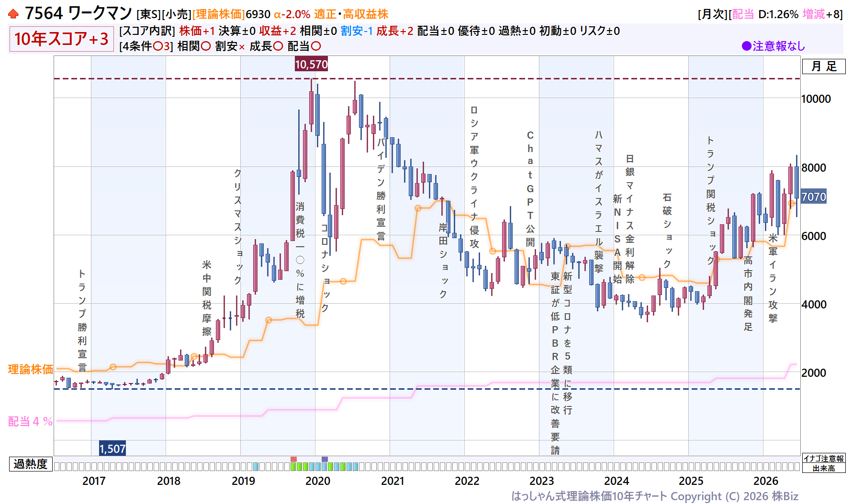Screen dimensions: 852x504
Task: Click the コロナショック event annotation
Action: point(325,268)
